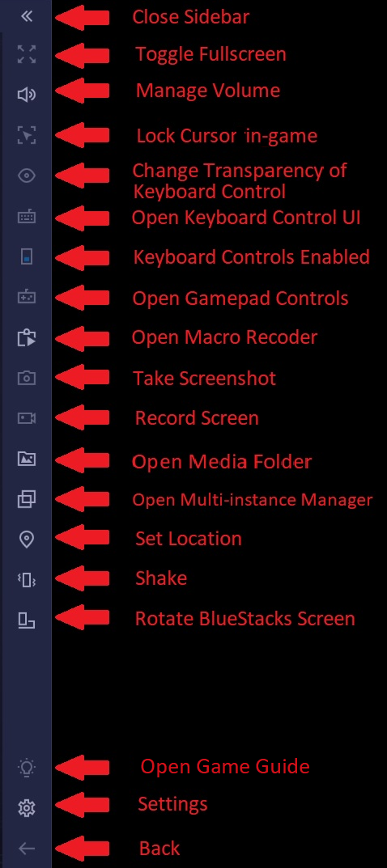Click the eye transparency icon
The height and width of the screenshot is (868, 387).
pos(27,176)
